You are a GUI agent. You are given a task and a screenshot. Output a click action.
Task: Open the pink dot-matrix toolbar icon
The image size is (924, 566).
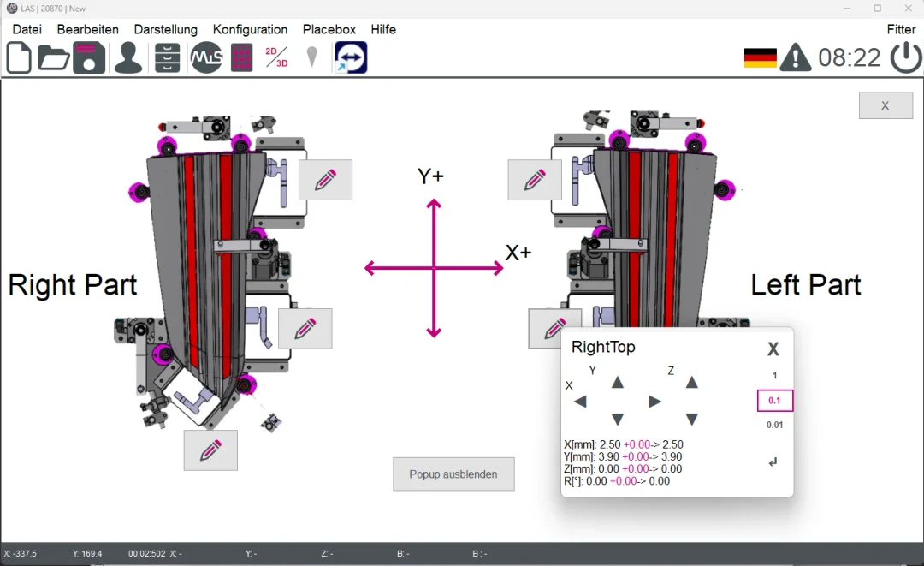pyautogui.click(x=240, y=57)
